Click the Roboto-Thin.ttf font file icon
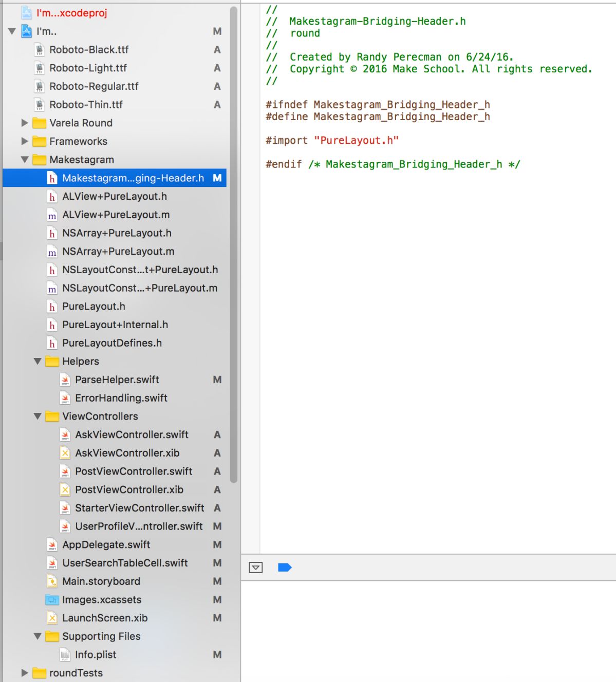616x682 pixels. coord(40,105)
